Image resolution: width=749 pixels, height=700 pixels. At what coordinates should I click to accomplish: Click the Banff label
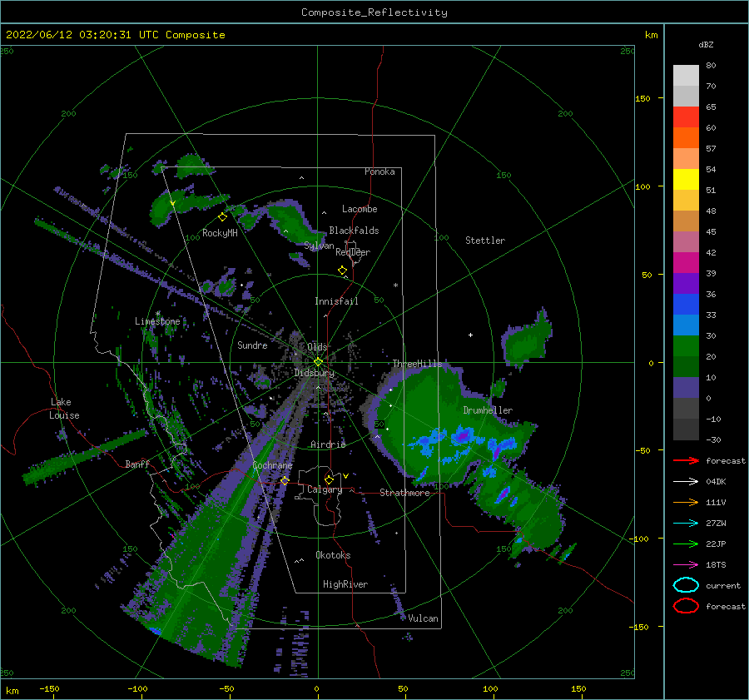(x=137, y=464)
